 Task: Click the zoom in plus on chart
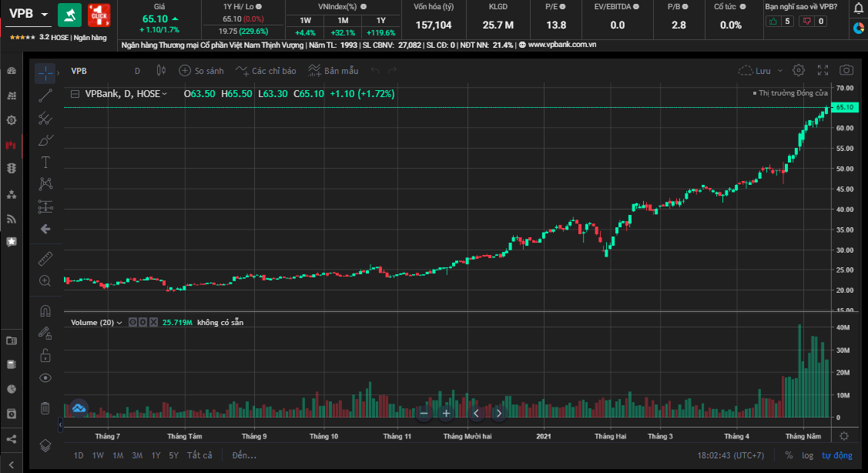point(445,414)
